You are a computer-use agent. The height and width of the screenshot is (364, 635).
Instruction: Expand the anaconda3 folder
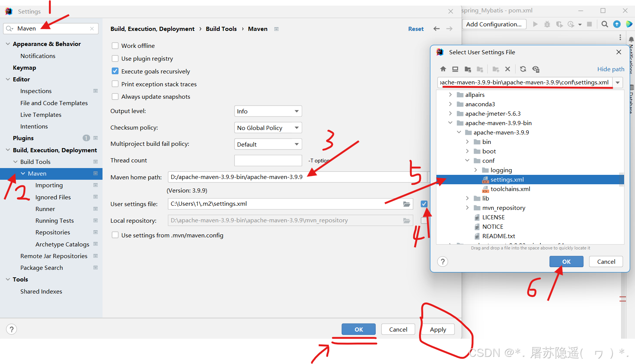click(450, 104)
